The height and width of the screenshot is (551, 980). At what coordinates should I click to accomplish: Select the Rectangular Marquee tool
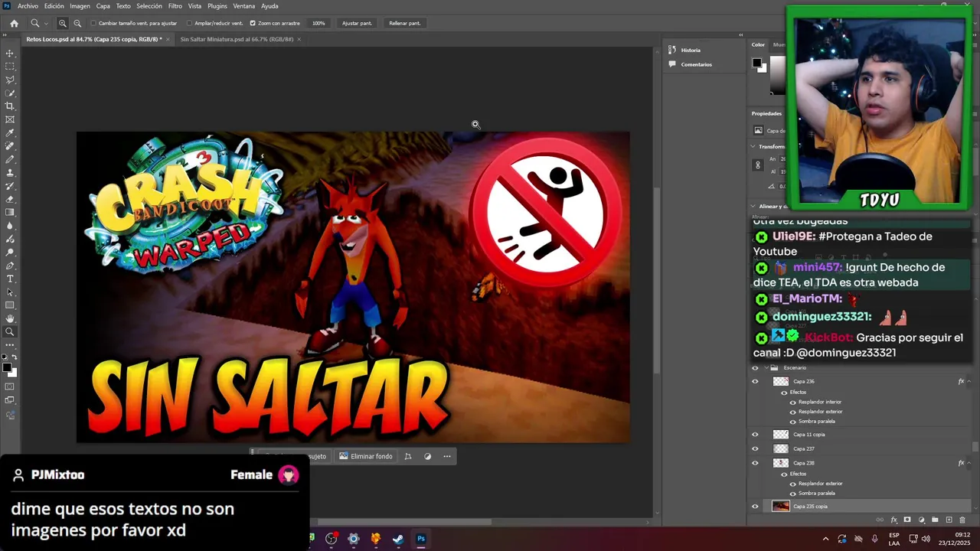[x=10, y=67]
